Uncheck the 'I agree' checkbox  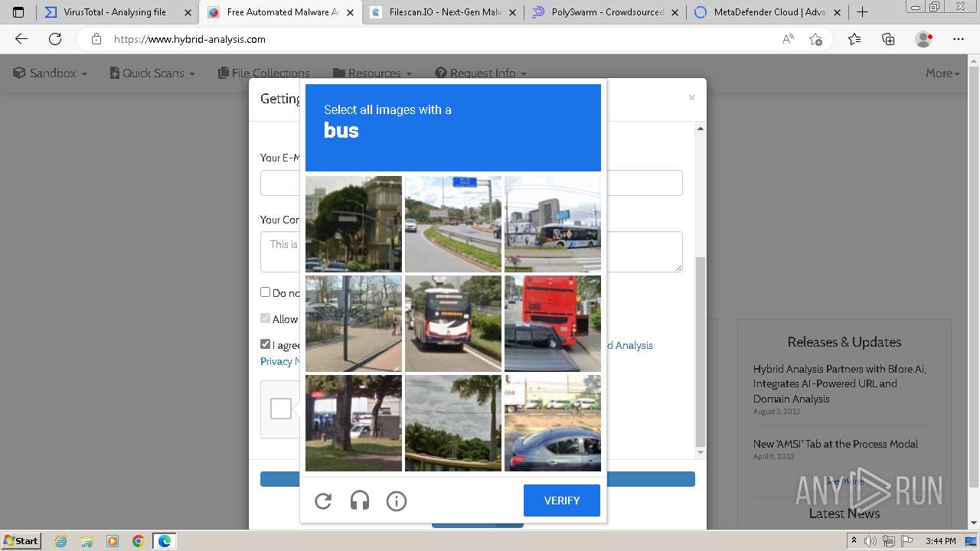click(265, 344)
